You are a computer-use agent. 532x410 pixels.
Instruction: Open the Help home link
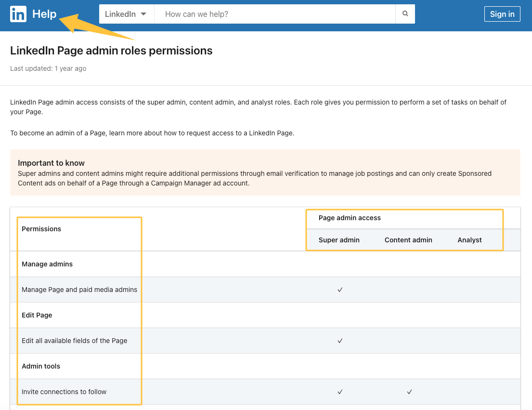(44, 14)
